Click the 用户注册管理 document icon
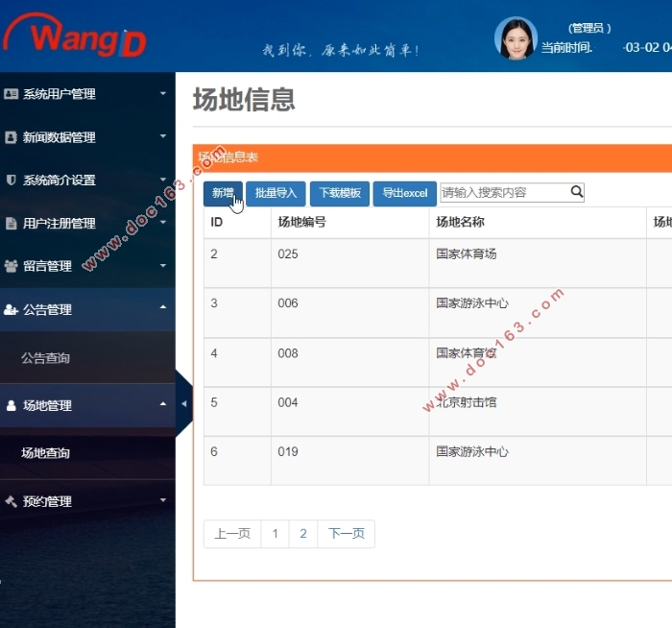672x628 pixels. pos(12,224)
